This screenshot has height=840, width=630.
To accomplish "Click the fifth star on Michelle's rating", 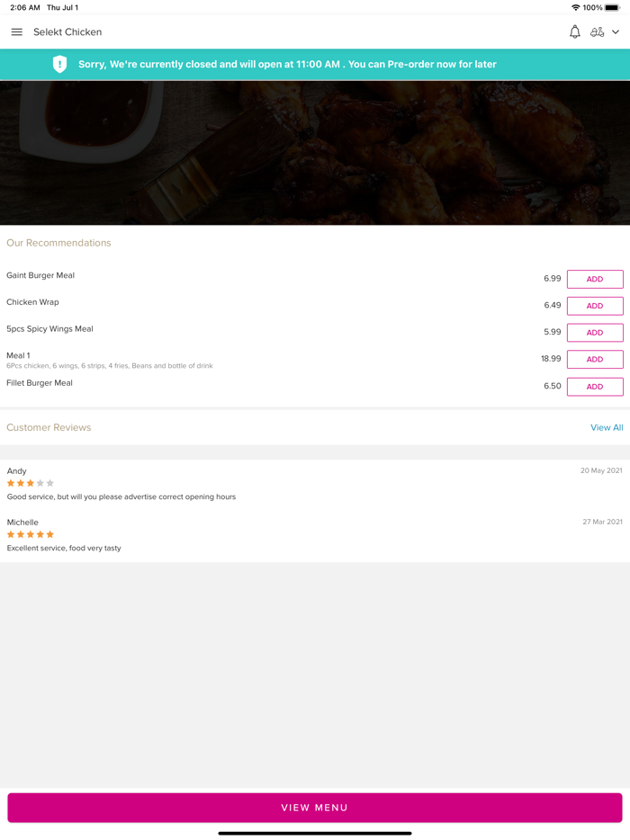I will (x=50, y=534).
